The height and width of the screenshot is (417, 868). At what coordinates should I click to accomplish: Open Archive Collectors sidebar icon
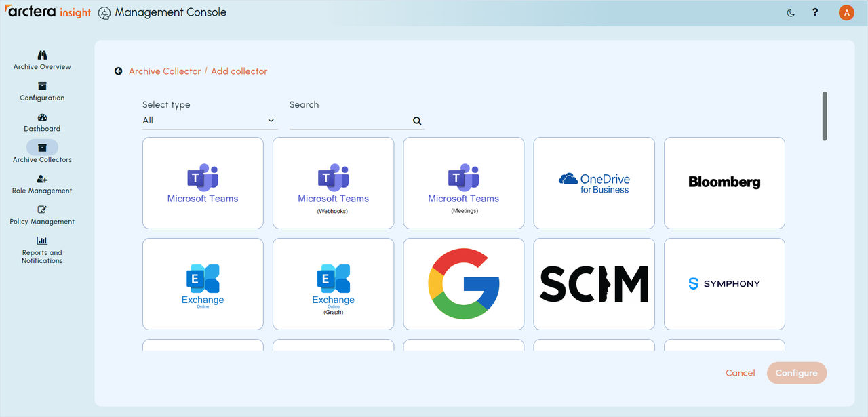42,147
